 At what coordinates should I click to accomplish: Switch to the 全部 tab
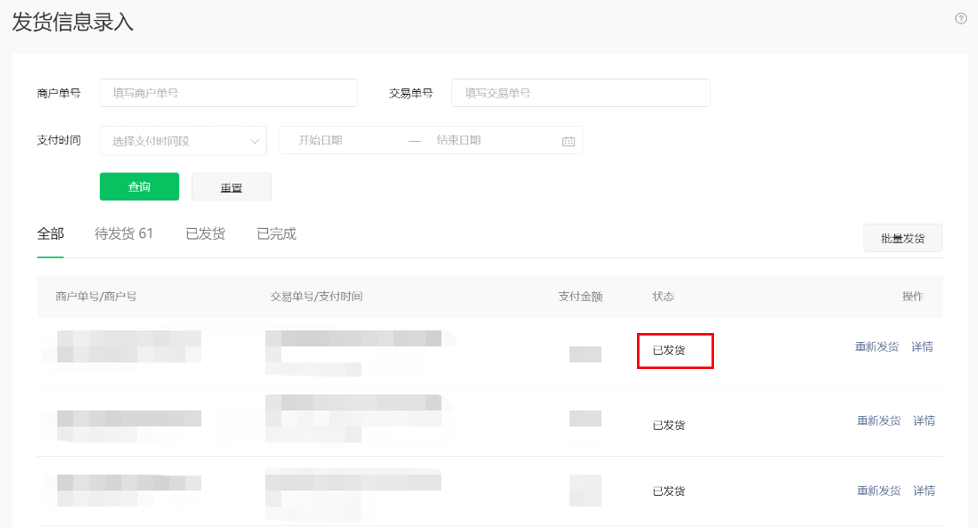(50, 234)
